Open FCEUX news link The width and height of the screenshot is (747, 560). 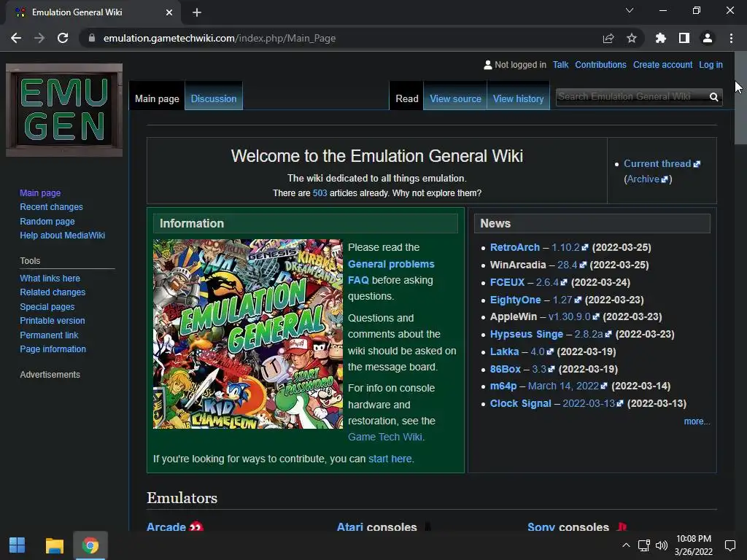[507, 282]
